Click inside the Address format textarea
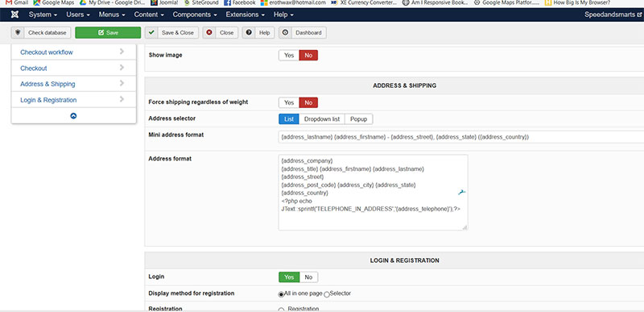Viewport: 644px width, 312px height. tap(373, 193)
